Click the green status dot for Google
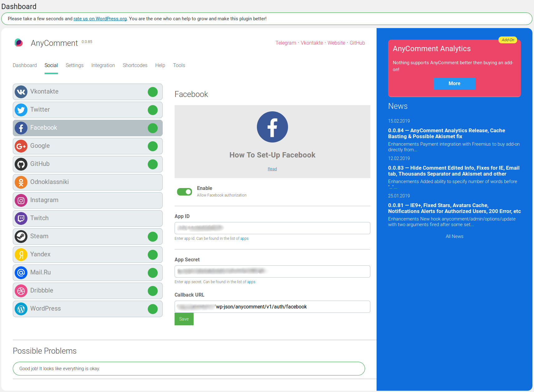The image size is (534, 392). pos(153,146)
